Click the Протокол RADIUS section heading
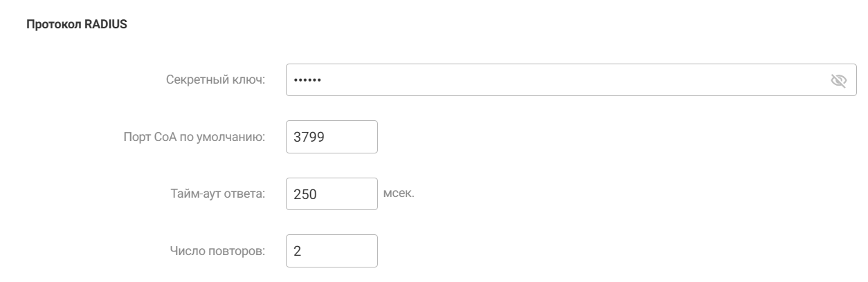 (x=76, y=26)
